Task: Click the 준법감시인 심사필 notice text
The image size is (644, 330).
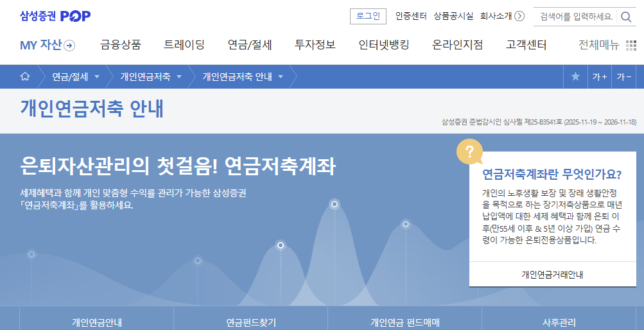Action: (539, 123)
